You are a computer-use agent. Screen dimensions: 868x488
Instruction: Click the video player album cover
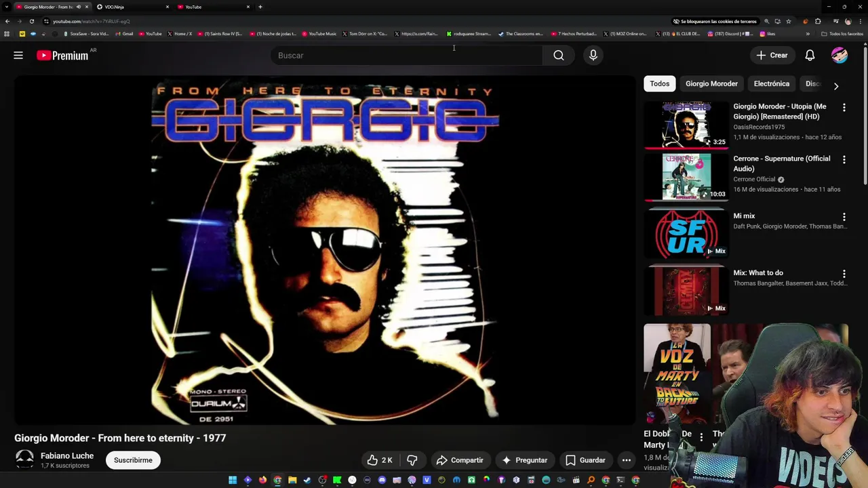[325, 250]
